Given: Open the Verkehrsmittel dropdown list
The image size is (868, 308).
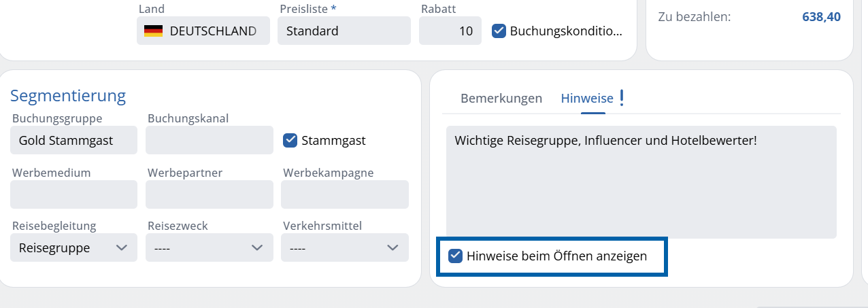Looking at the screenshot, I should [x=344, y=247].
